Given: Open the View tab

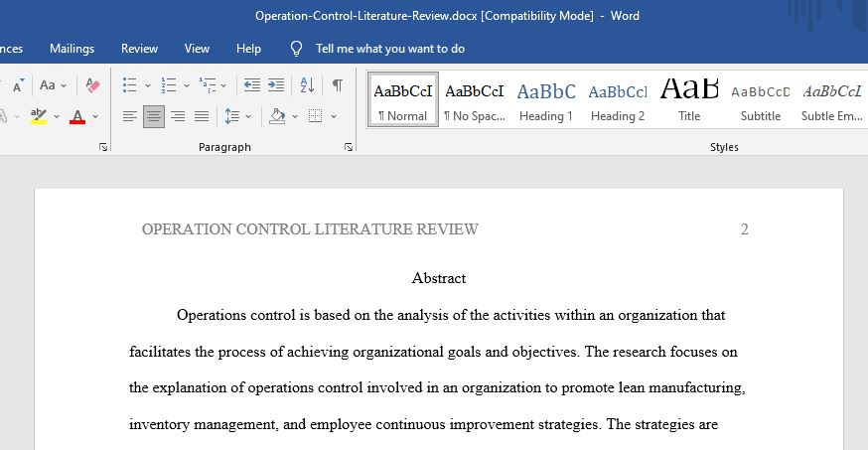Looking at the screenshot, I should pyautogui.click(x=197, y=49).
